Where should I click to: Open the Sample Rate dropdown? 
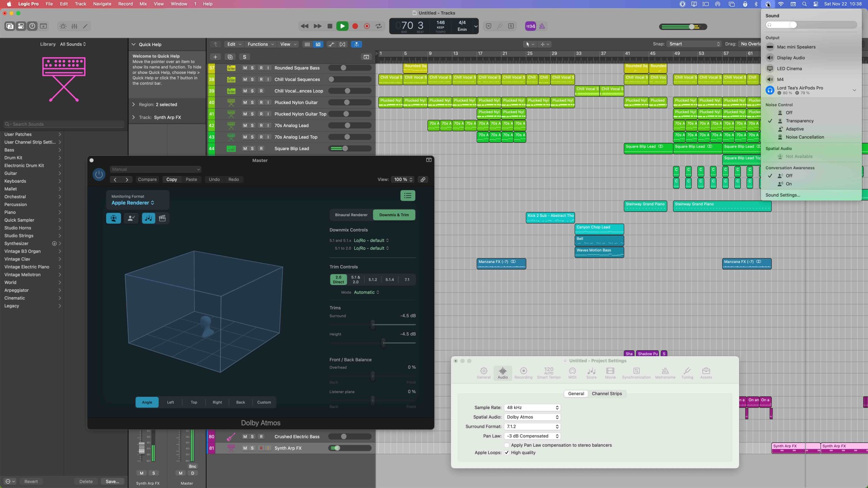[x=533, y=408]
